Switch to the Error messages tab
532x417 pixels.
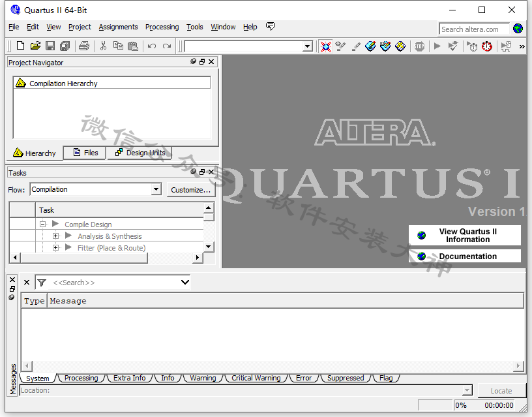click(304, 378)
